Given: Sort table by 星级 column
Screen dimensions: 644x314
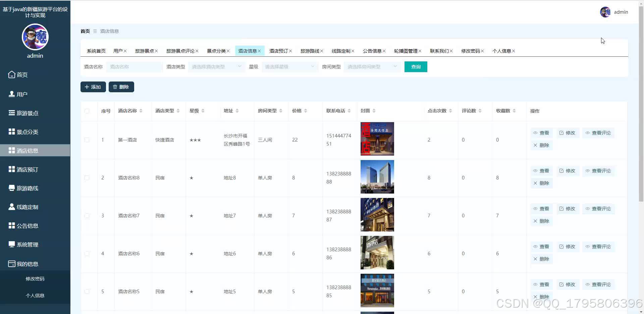Looking at the screenshot, I should click(x=203, y=111).
